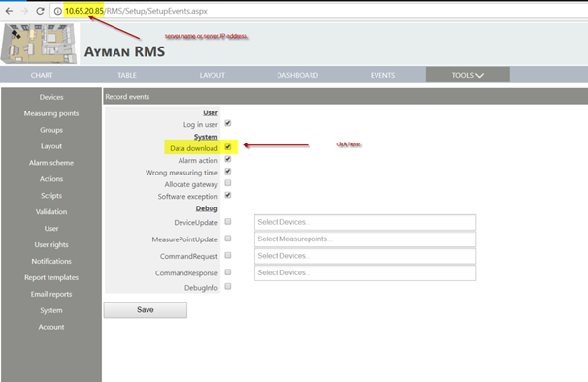Open Devices in the sidebar
588x382 pixels.
click(x=51, y=97)
